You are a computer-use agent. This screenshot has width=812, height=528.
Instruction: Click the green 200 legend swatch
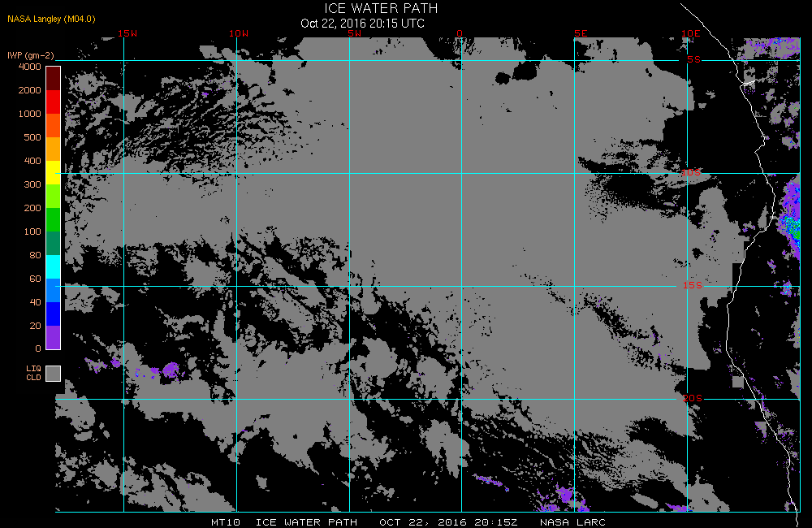[54, 219]
